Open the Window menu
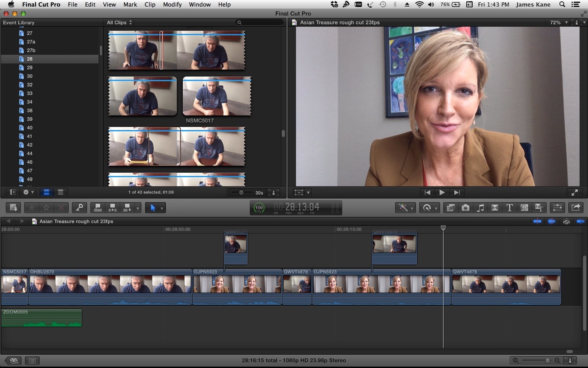Viewport: 588px width, 368px height. (x=200, y=4)
